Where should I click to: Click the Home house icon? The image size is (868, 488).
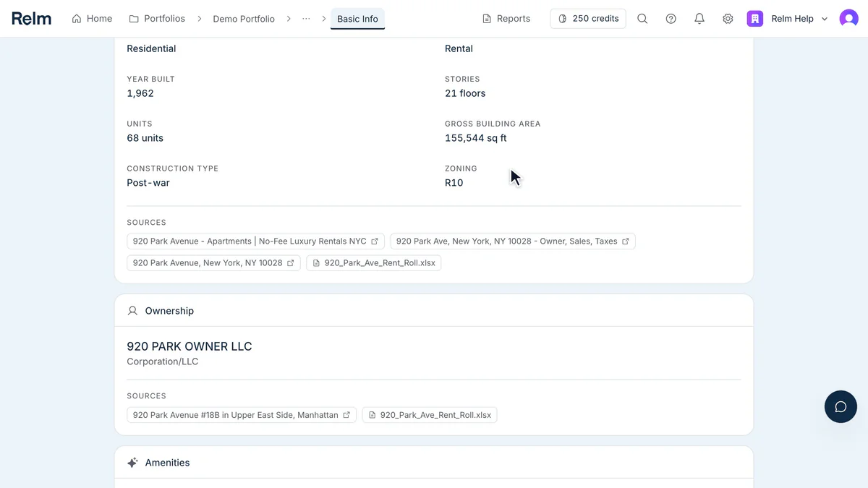[x=77, y=19]
